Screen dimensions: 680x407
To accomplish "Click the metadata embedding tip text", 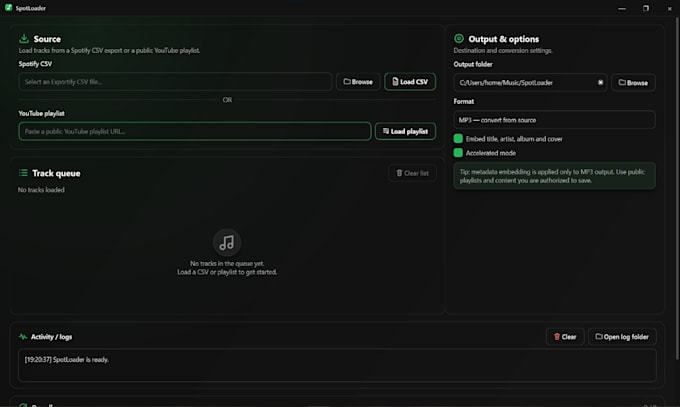I will click(x=554, y=176).
